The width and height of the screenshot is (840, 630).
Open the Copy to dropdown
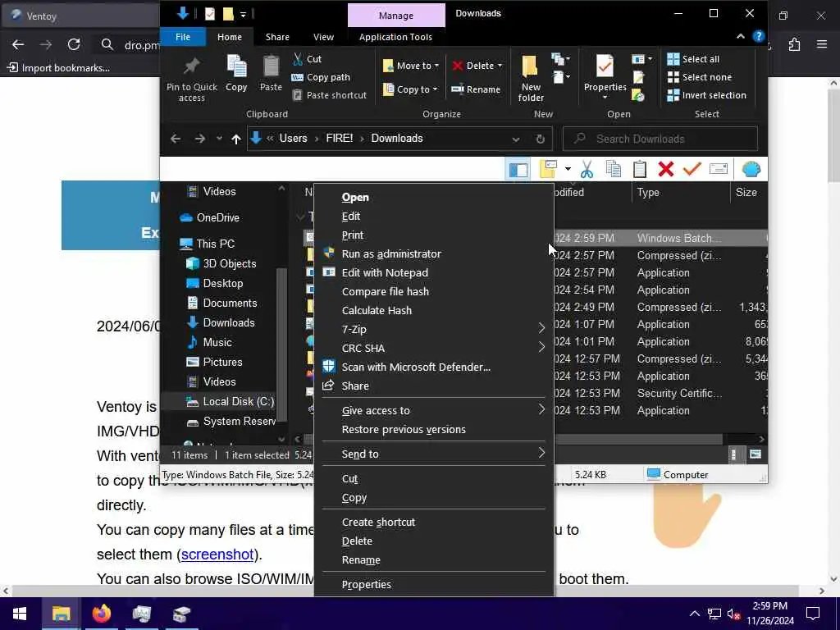pyautogui.click(x=410, y=89)
